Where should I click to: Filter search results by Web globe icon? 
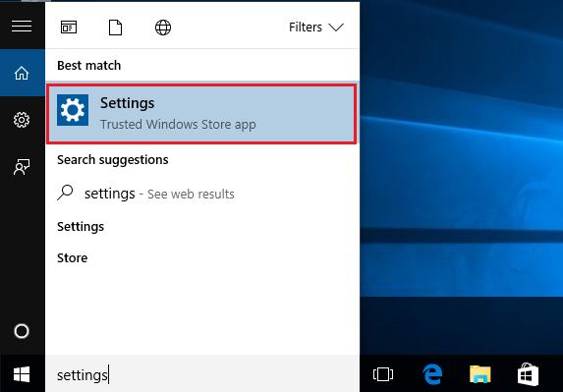(x=163, y=28)
